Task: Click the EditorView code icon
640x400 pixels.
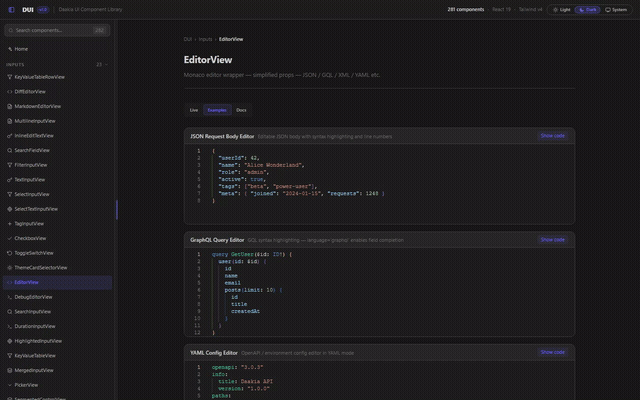Action: pos(10,282)
